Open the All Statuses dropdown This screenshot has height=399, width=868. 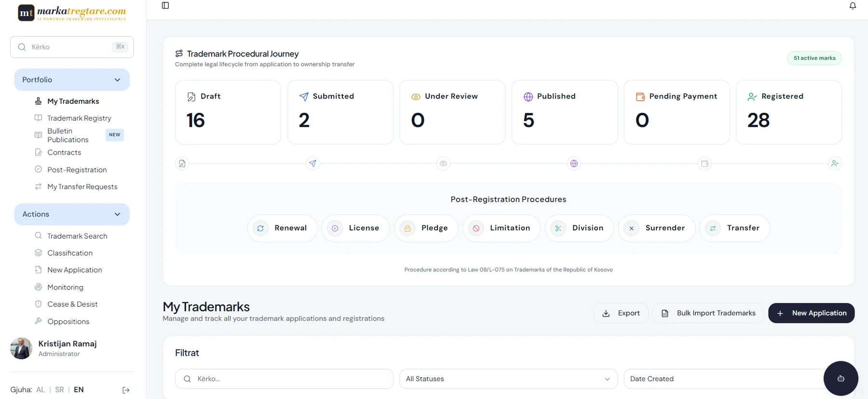pos(508,379)
